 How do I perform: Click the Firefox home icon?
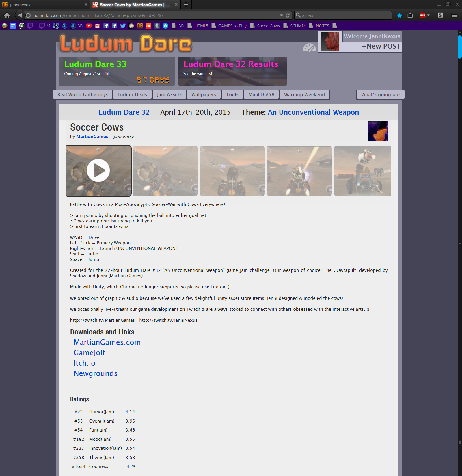[7, 15]
